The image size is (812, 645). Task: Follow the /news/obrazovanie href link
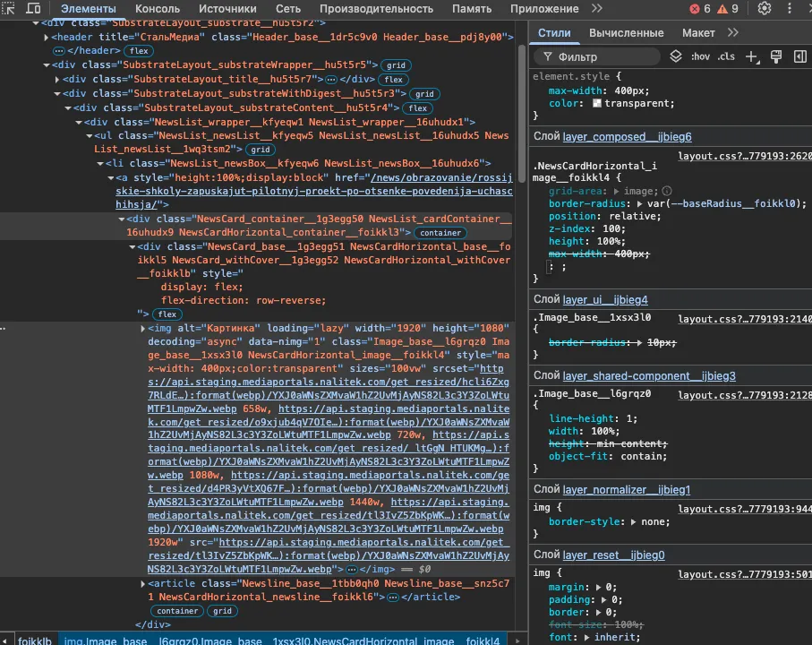(314, 191)
